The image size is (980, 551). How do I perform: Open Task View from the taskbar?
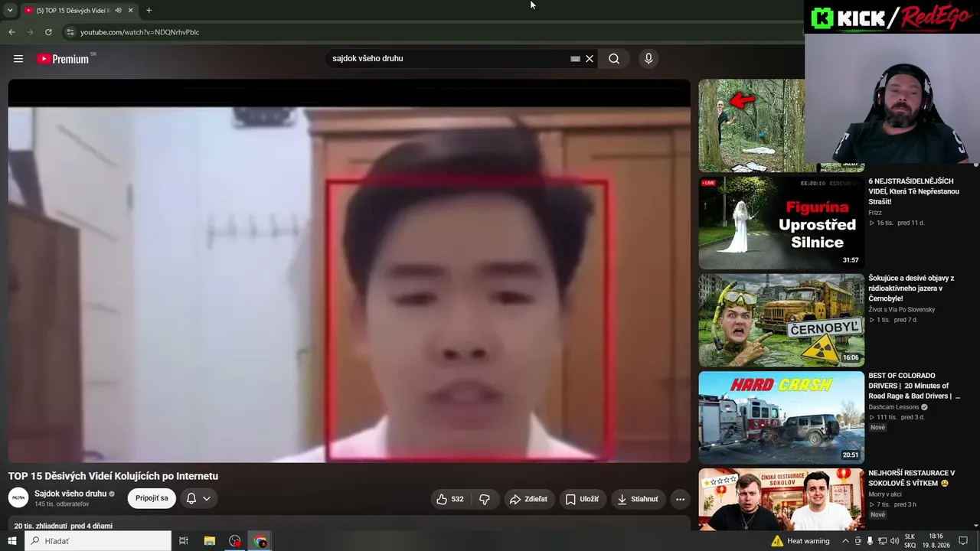coord(184,541)
